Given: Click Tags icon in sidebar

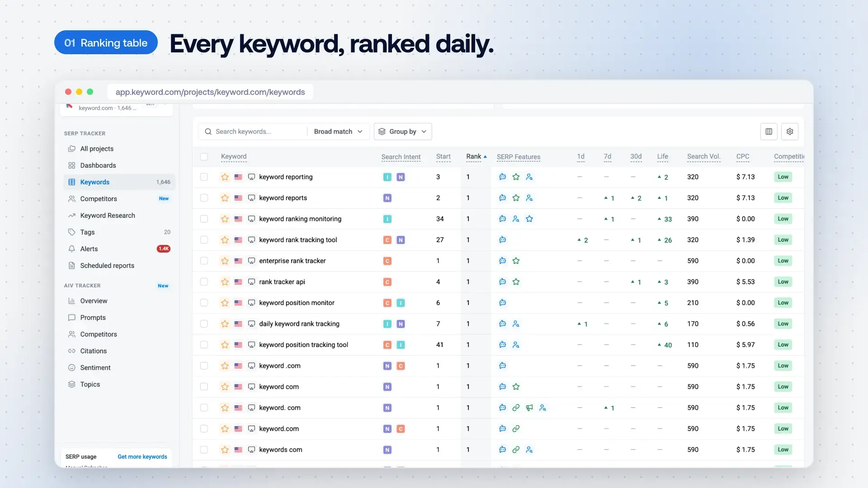Looking at the screenshot, I should [x=71, y=232].
